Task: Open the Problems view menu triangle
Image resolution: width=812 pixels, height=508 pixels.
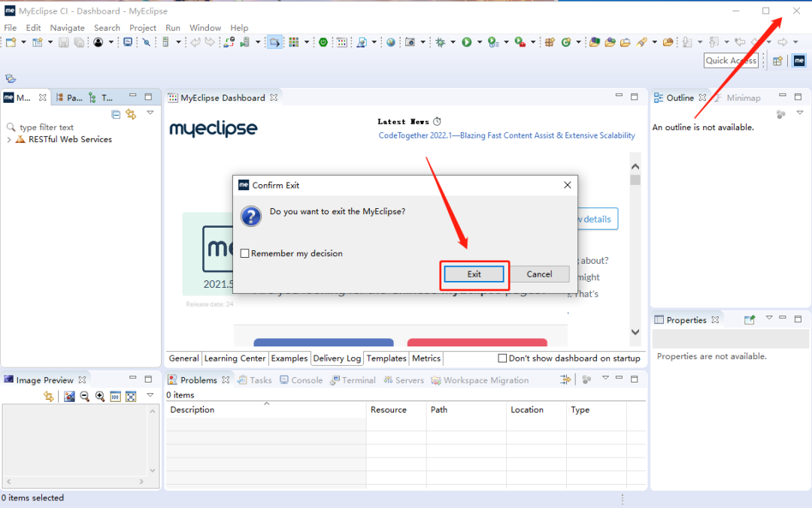Action: point(605,379)
